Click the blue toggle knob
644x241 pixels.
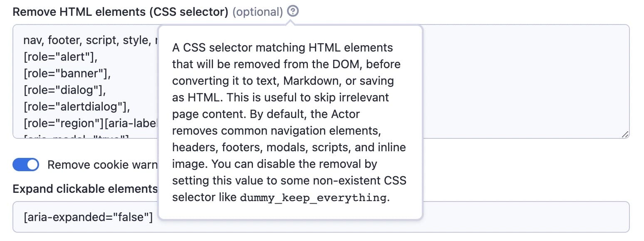(32, 165)
